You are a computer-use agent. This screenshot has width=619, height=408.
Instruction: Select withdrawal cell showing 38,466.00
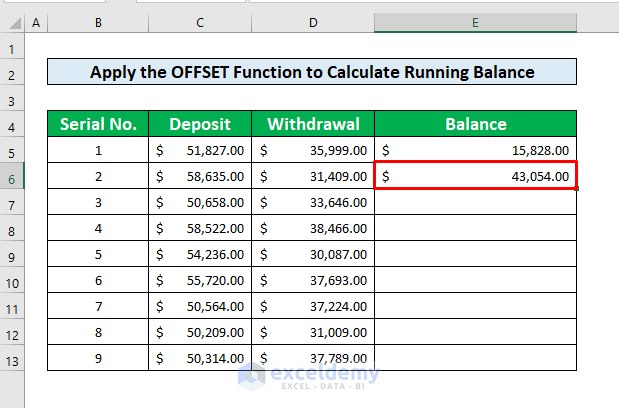point(313,228)
